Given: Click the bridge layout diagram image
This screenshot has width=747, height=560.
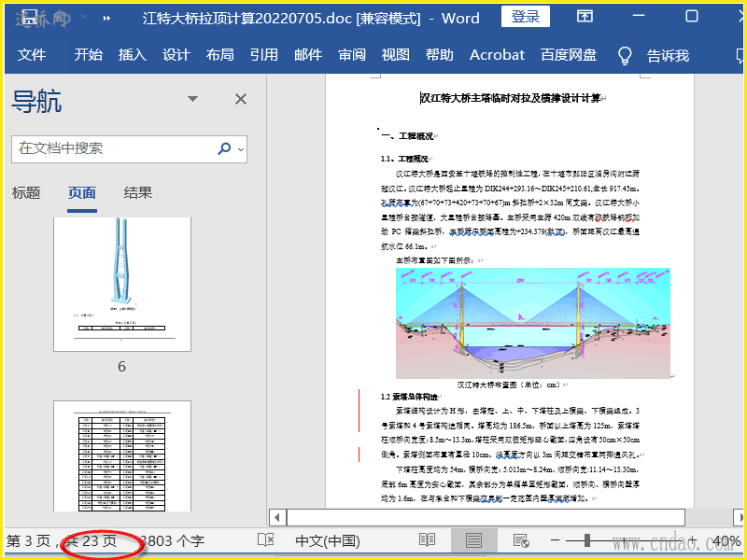Looking at the screenshot, I should click(x=532, y=323).
